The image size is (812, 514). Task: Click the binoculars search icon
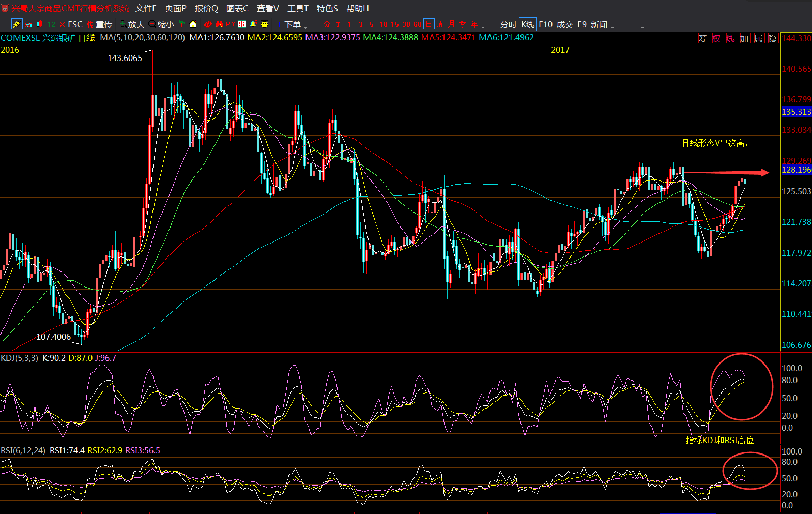(x=219, y=24)
